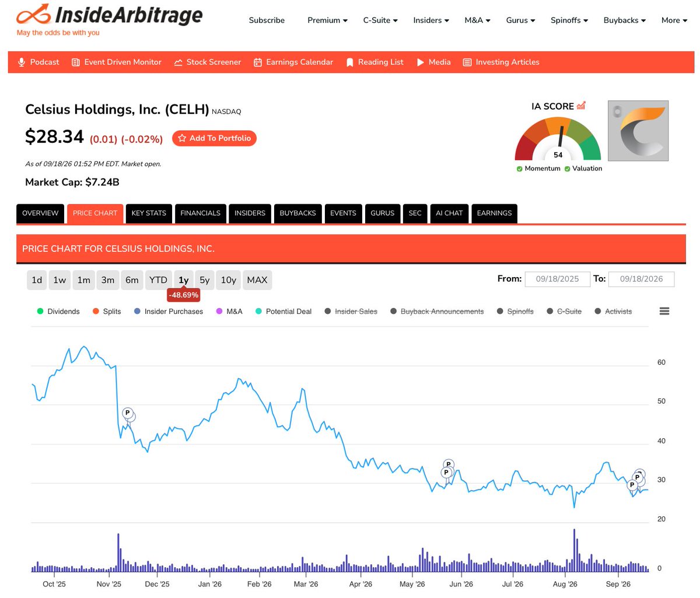Switch to the SEC tab

[415, 214]
